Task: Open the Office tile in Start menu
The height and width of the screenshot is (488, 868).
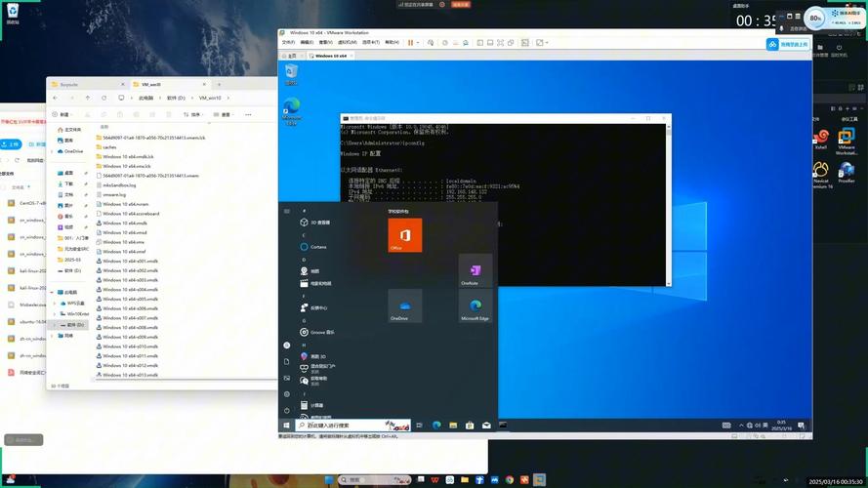Action: click(x=404, y=235)
